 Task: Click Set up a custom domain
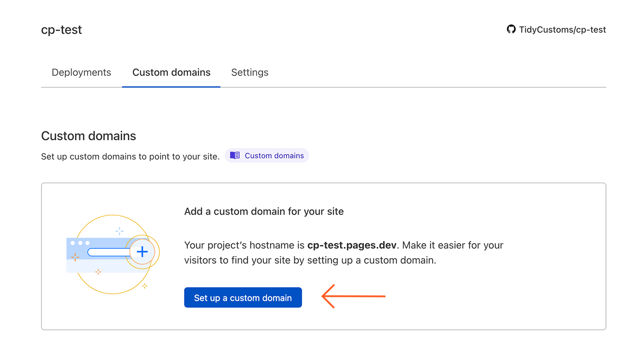(243, 297)
